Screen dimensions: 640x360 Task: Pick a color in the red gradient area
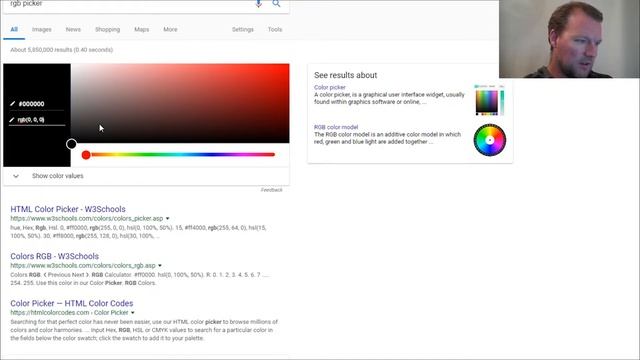click(180, 103)
